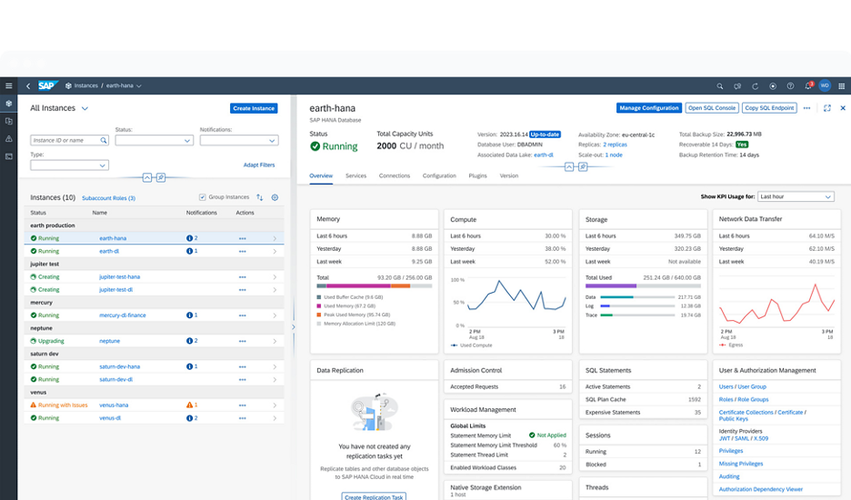
Task: Open the jupiter-test-hana instance link
Action: 119,277
